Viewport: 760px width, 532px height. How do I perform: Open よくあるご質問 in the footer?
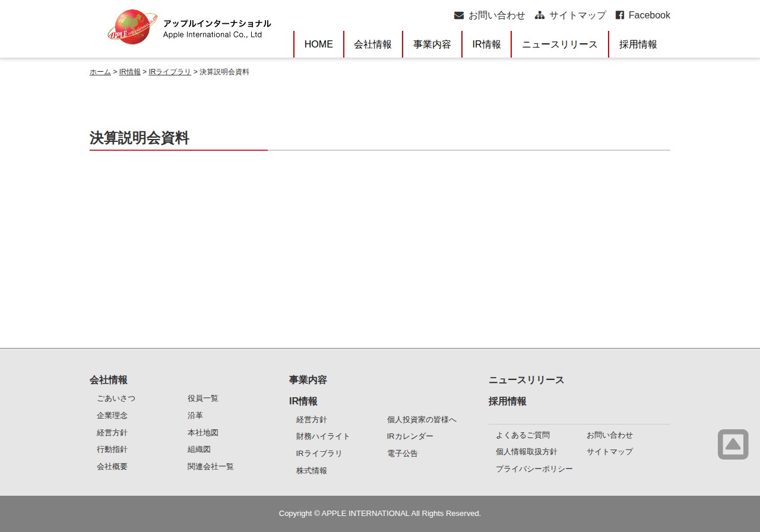pos(522,435)
